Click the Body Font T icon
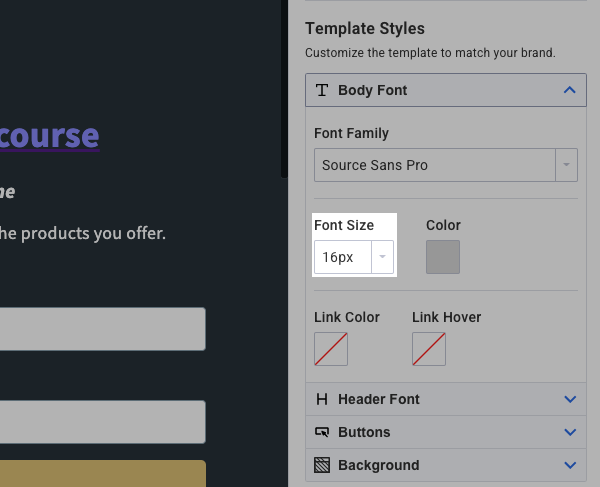The width and height of the screenshot is (600, 487). coord(322,90)
